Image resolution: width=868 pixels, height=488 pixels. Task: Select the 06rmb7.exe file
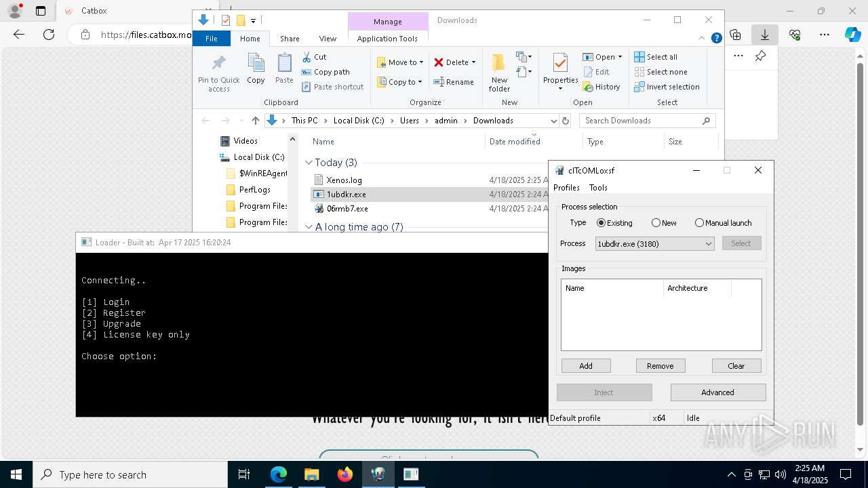(x=347, y=209)
